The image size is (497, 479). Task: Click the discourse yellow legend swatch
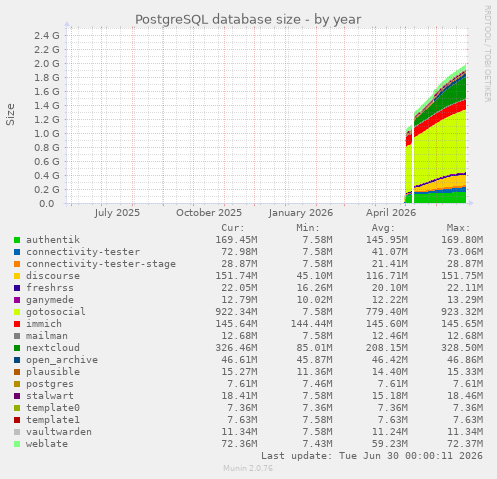17,276
